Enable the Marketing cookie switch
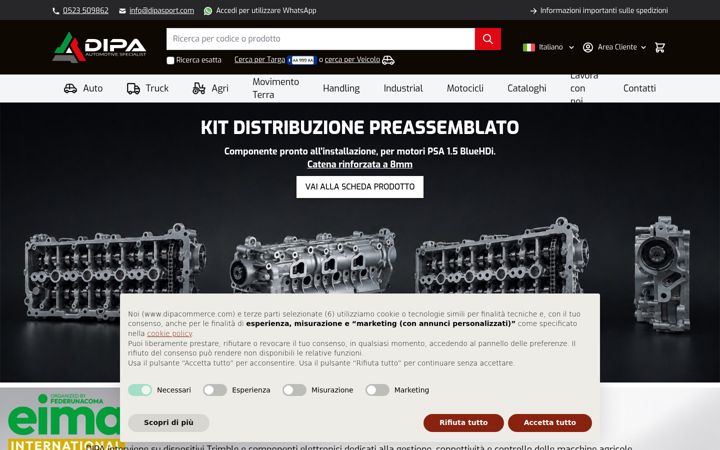Viewport: 720px width, 450px height. coord(377,390)
